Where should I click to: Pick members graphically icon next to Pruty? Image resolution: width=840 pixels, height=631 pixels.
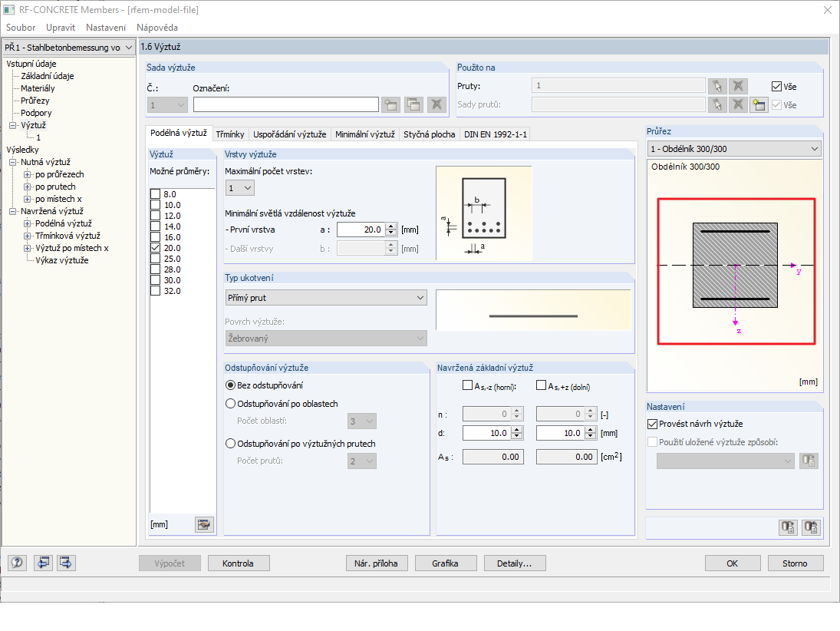[x=717, y=86]
